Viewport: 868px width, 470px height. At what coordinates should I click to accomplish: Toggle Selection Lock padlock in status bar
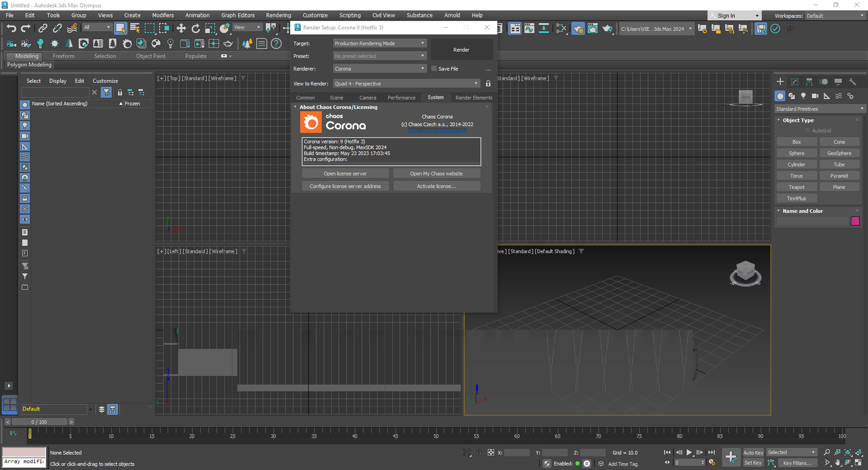pyautogui.click(x=478, y=453)
